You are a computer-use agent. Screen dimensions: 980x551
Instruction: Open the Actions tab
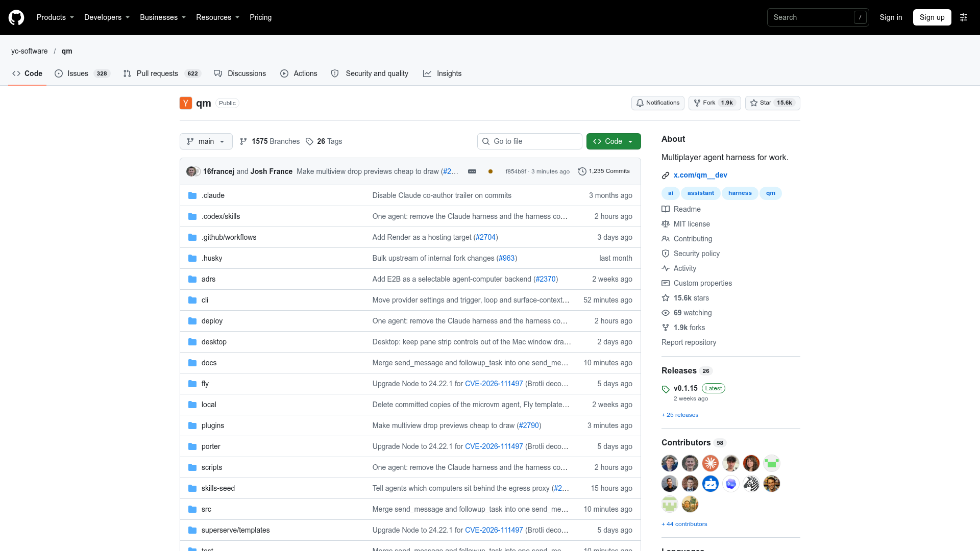coord(299,73)
